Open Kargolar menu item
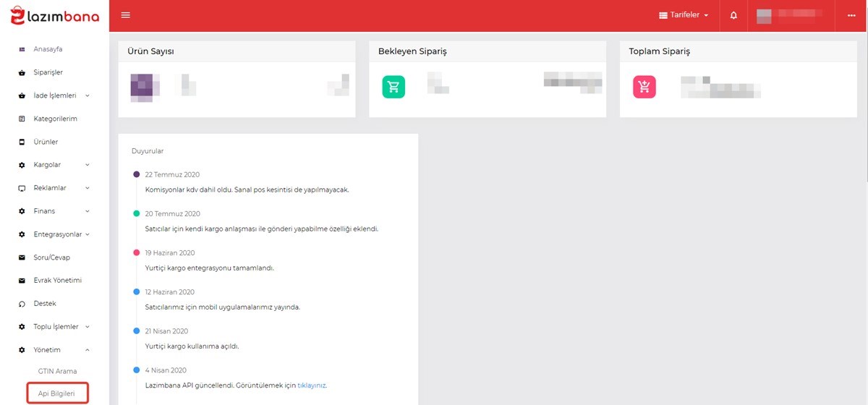 point(47,165)
